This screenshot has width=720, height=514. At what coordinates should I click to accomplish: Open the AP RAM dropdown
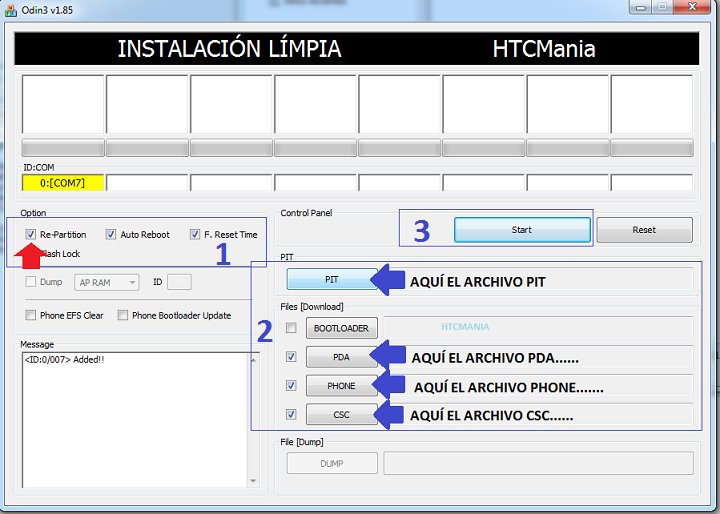[x=107, y=282]
